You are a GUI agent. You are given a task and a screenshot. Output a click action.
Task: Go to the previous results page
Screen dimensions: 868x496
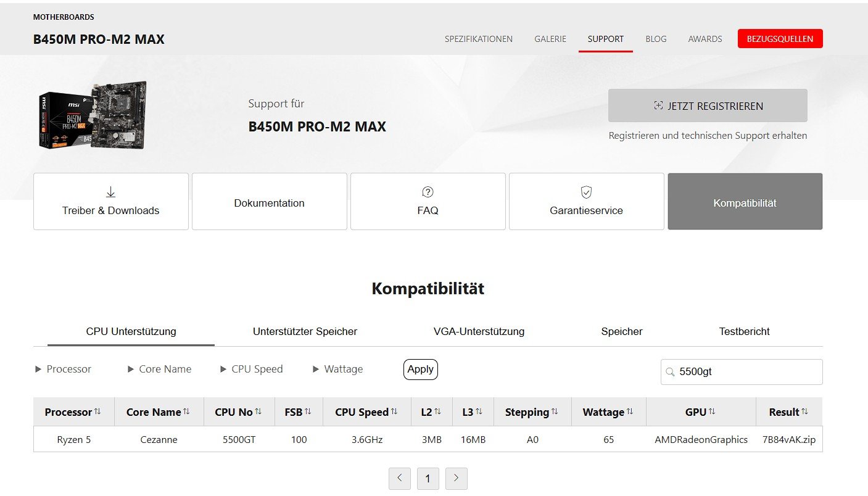pyautogui.click(x=400, y=478)
